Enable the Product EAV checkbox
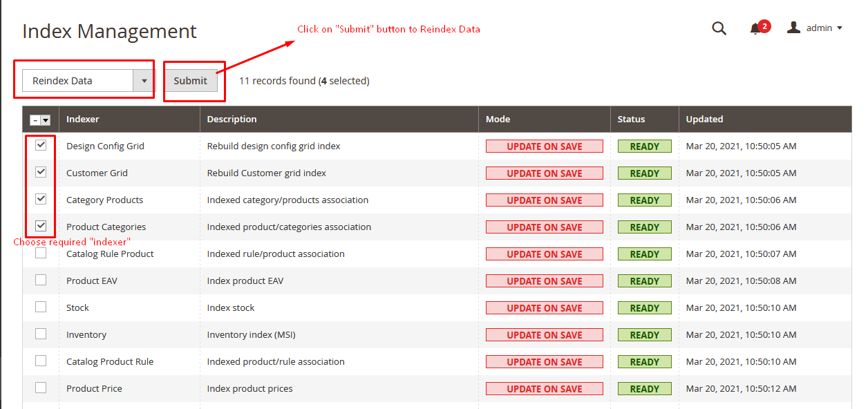 point(41,280)
